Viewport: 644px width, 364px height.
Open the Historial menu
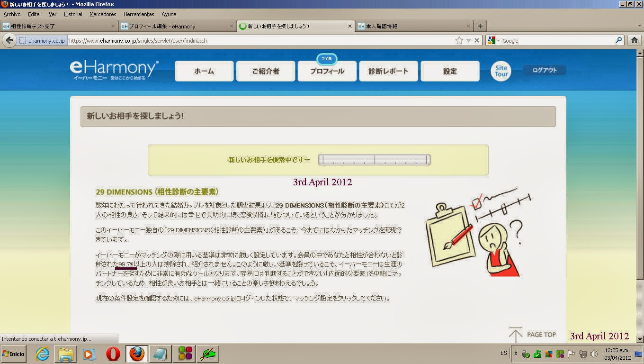pos(73,14)
